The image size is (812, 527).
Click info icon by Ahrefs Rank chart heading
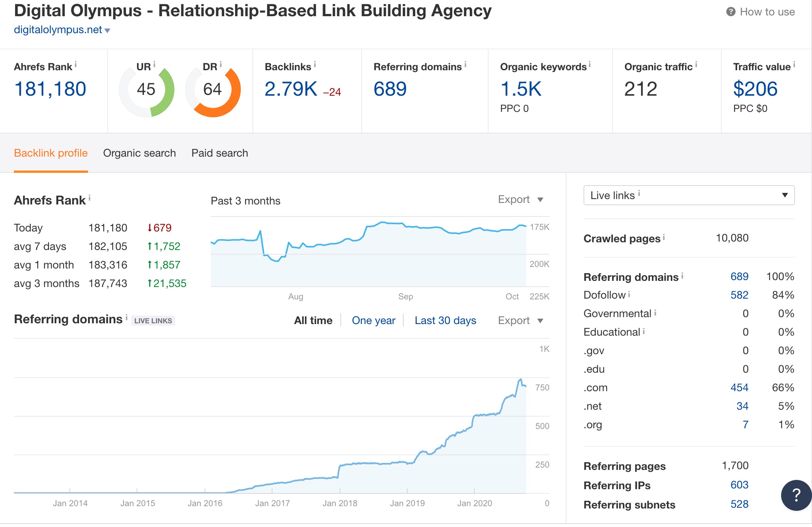(x=90, y=198)
